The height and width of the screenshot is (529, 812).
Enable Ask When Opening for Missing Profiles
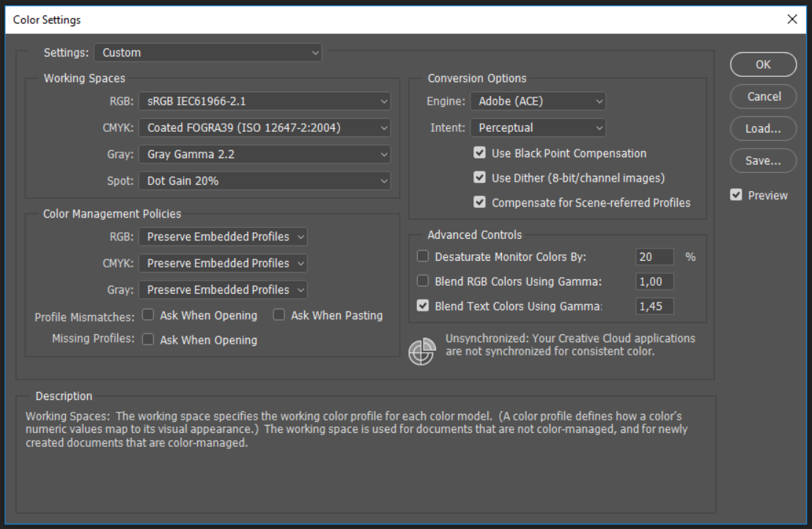click(x=148, y=339)
